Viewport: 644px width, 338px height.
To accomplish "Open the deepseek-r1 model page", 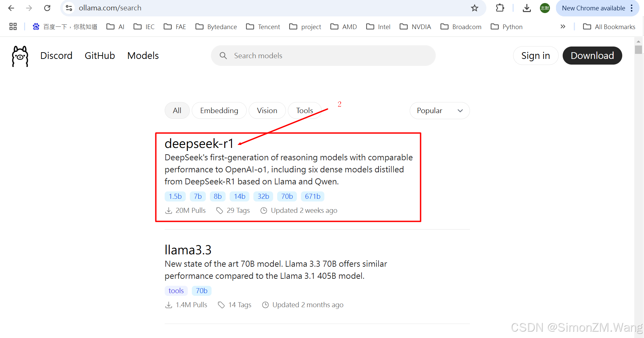I will (199, 144).
